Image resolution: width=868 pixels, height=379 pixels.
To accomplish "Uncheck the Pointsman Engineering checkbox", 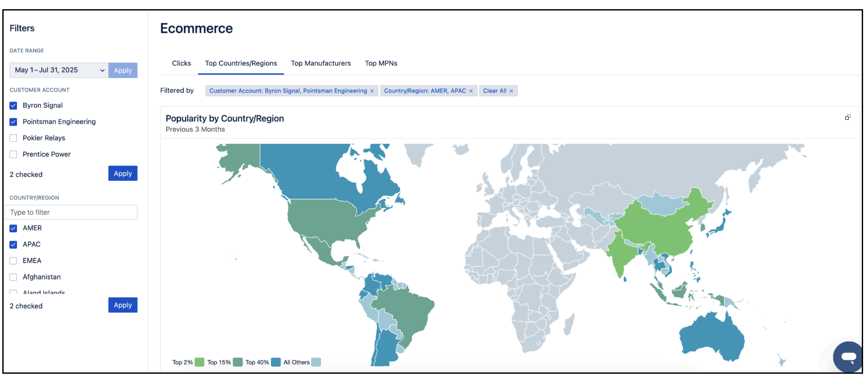I will point(13,122).
